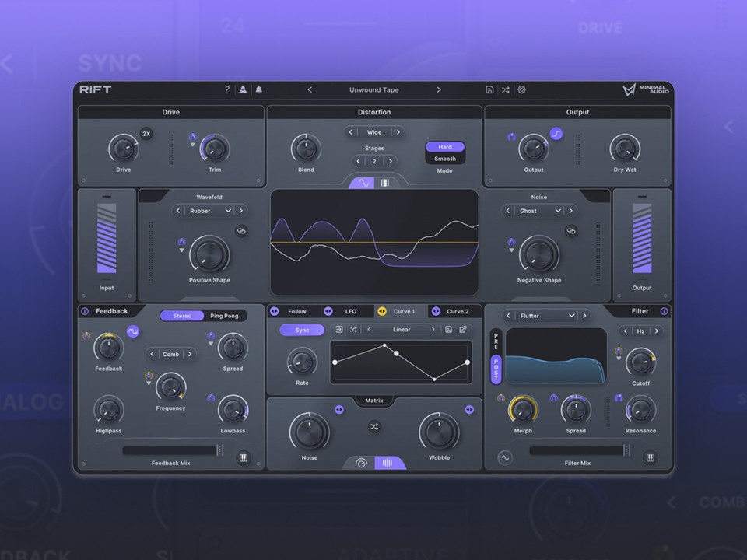Viewport: 747px width, 560px height.
Task: Toggle the square wave icon beside Feedback knob
Action: click(x=133, y=331)
